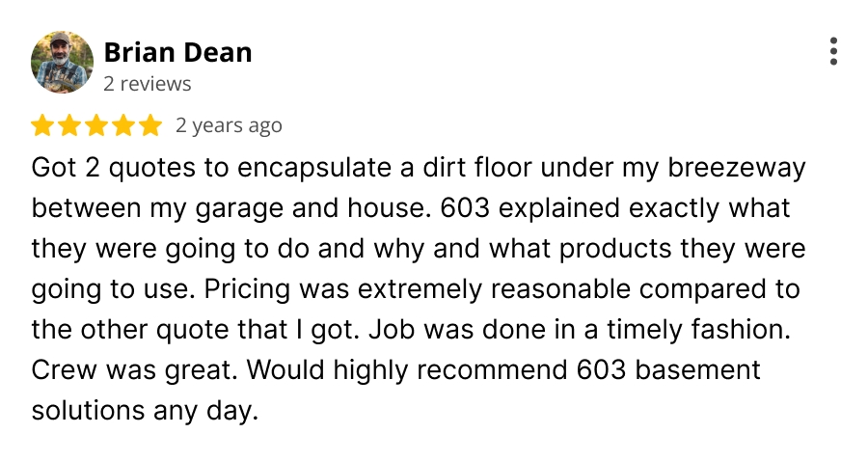Click the line starting "the other quote"

pos(411,330)
